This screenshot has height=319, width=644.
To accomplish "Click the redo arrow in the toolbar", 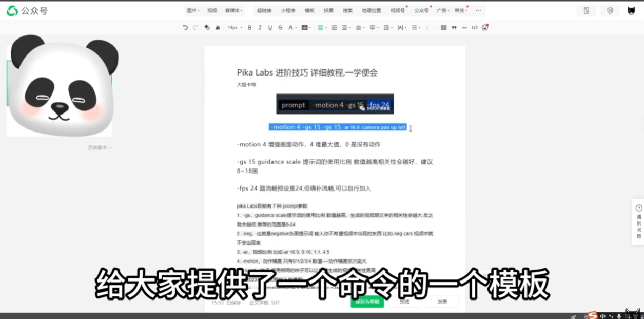I will [x=195, y=28].
